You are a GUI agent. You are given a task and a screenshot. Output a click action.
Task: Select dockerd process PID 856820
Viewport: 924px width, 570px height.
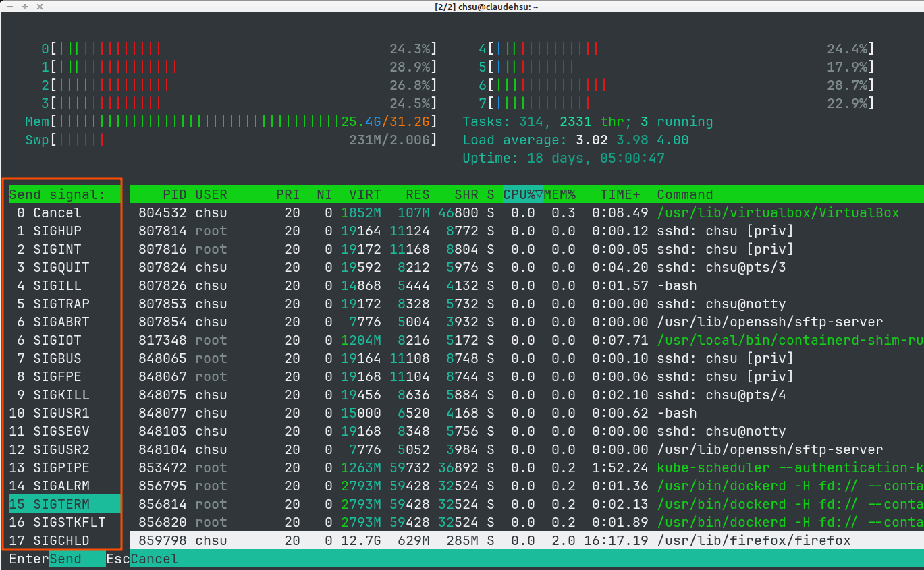click(x=527, y=522)
